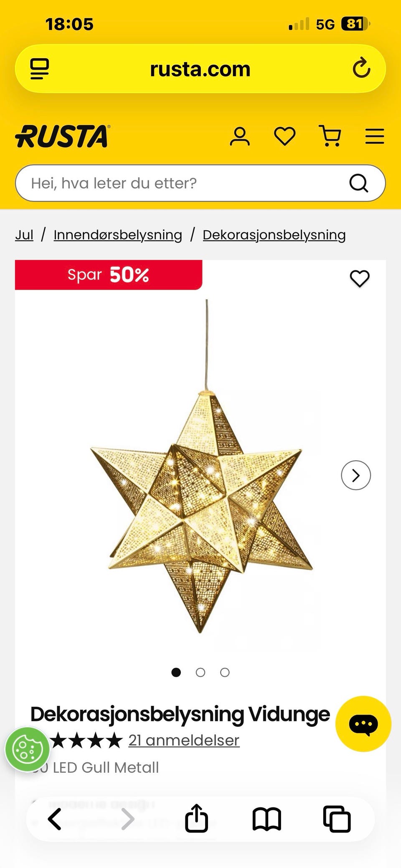Image resolution: width=401 pixels, height=868 pixels.
Task: Open Dekorasjonsbelysning breadcrumb link
Action: pyautogui.click(x=274, y=235)
